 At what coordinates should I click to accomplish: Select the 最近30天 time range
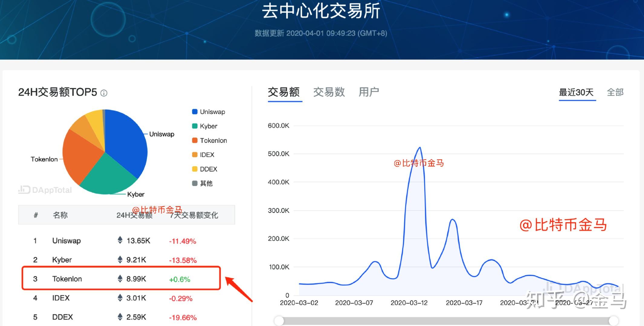[576, 92]
